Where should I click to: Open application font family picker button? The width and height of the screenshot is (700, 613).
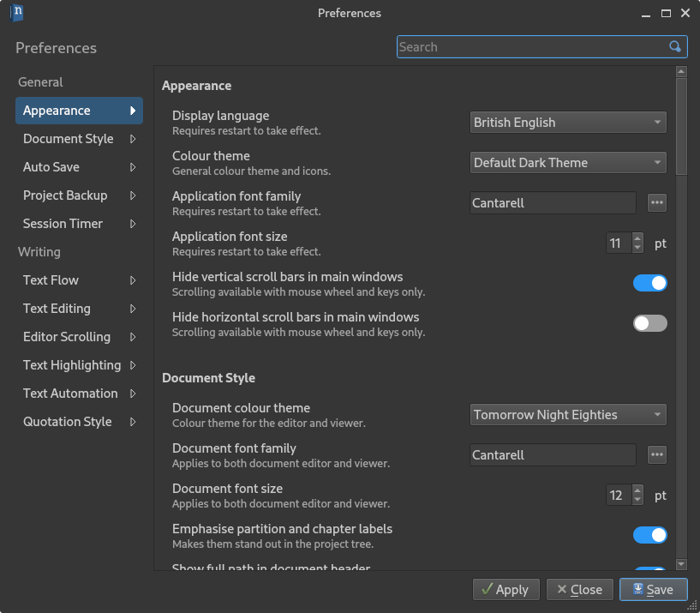[656, 203]
